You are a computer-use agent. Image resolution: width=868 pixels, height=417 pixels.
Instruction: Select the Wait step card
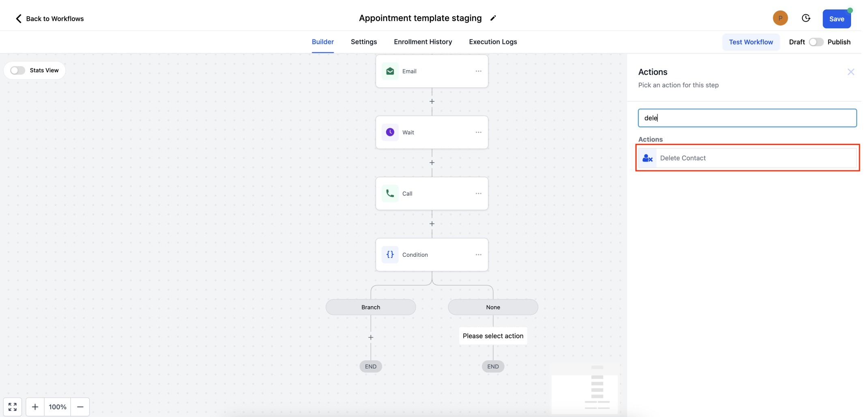tap(432, 132)
